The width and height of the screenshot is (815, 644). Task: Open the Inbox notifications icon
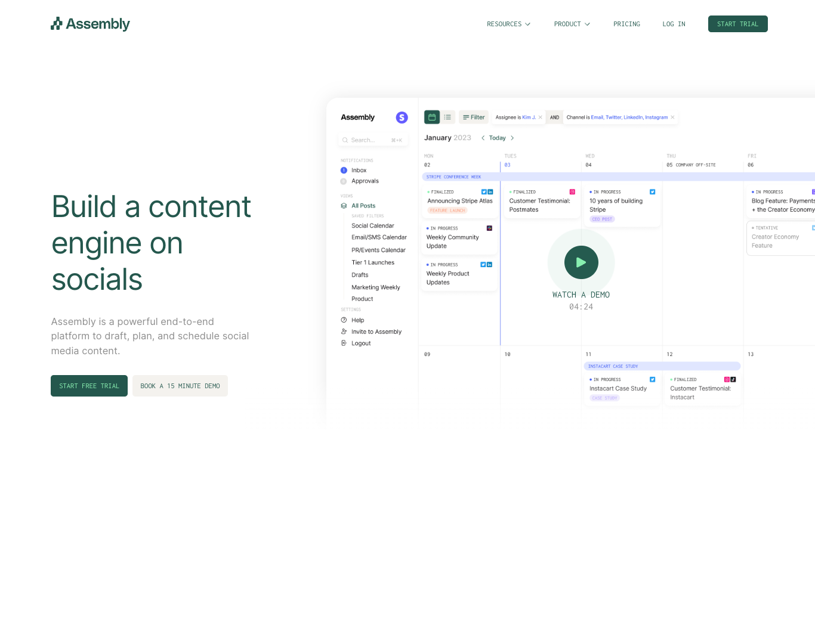(x=344, y=170)
